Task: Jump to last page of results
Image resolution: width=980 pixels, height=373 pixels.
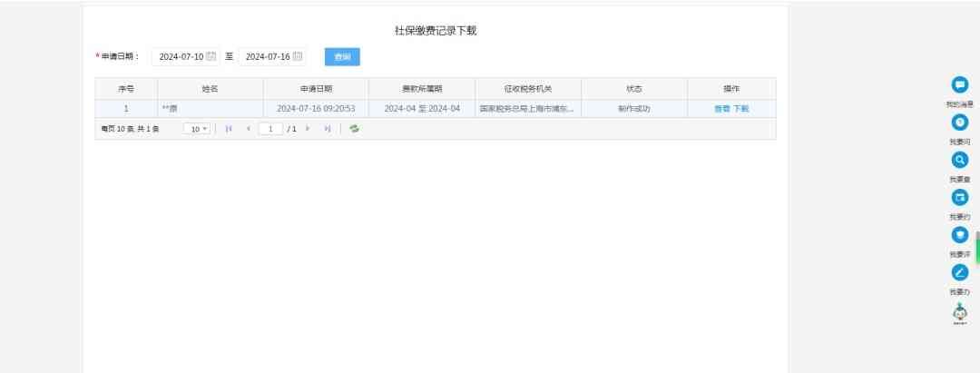Action: tap(327, 129)
